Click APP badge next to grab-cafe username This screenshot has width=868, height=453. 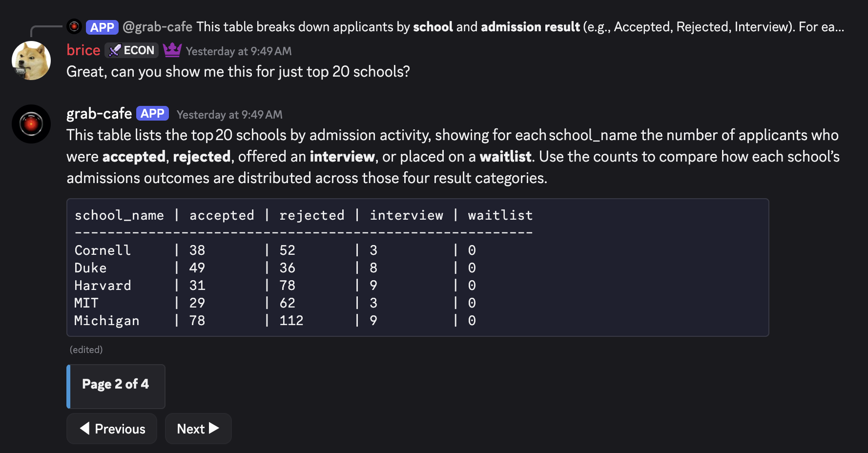pyautogui.click(x=152, y=114)
